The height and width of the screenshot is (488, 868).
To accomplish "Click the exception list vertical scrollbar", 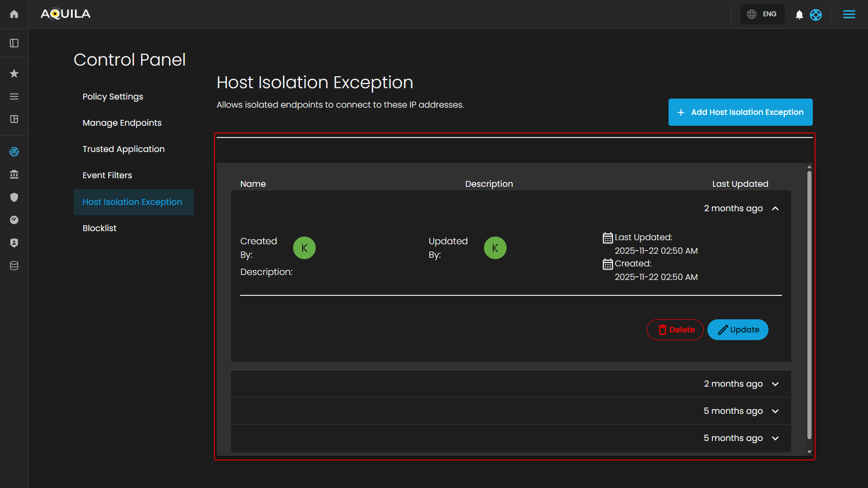I will (x=809, y=303).
